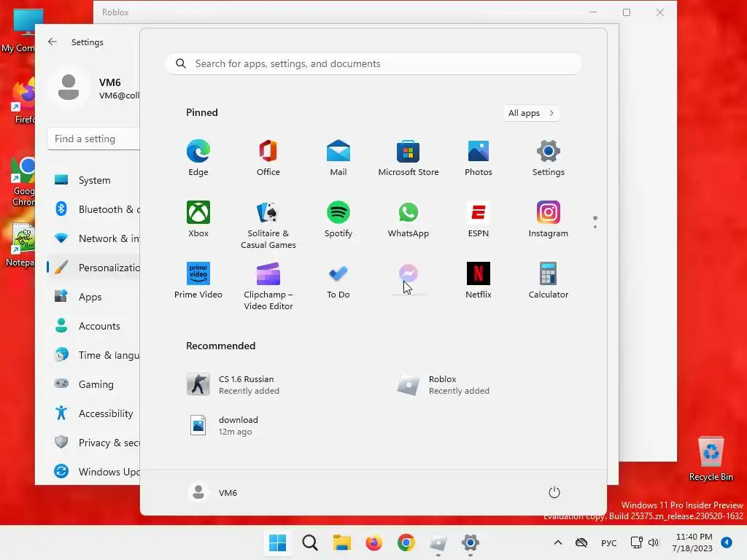
Task: Open File Explorer from taskbar
Action: pos(341,542)
